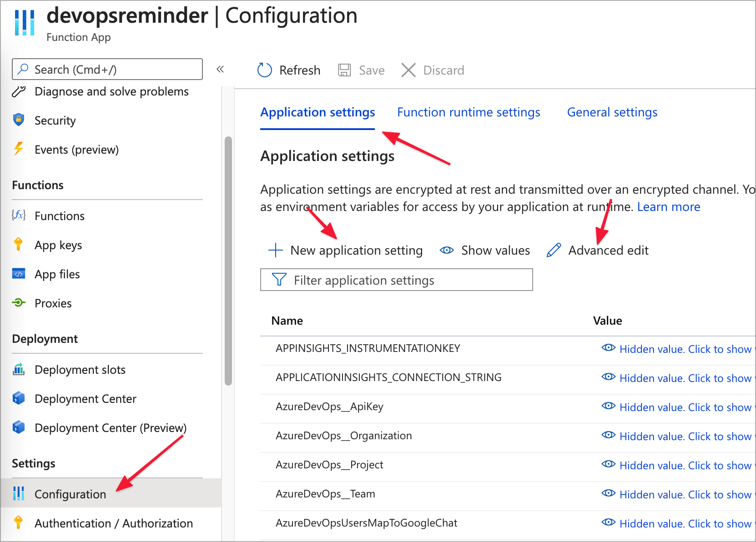Image resolution: width=756 pixels, height=542 pixels.
Task: Click Show values text
Action: 495,251
